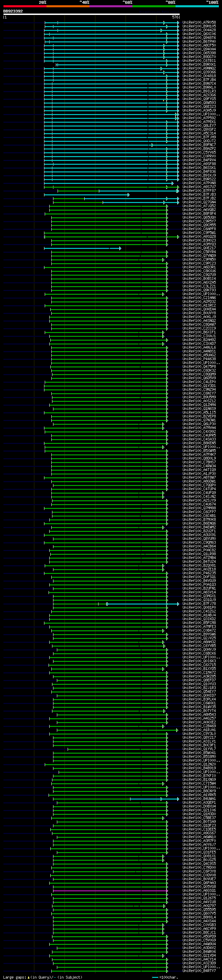Click hit label UniRef100_A2X3G6

pos(199,95)
